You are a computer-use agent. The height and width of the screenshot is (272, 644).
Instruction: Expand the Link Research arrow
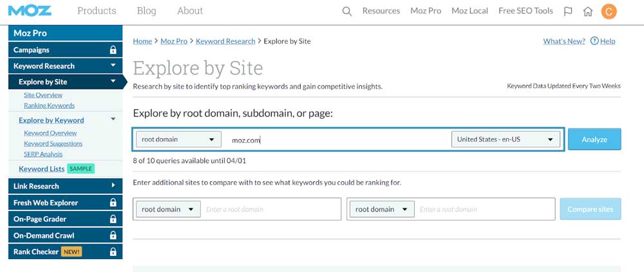[x=113, y=185]
